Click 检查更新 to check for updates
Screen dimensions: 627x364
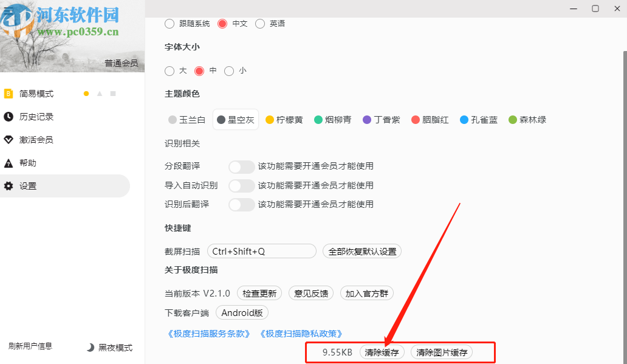pyautogui.click(x=259, y=293)
